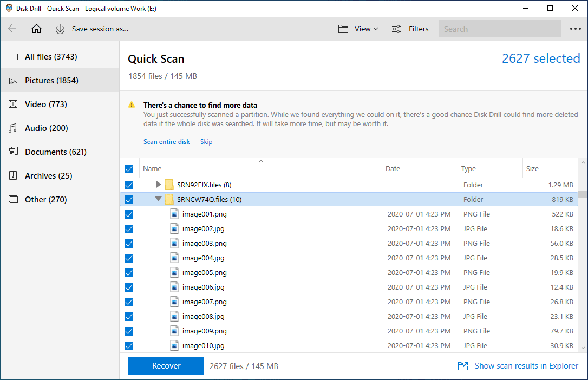This screenshot has width=588, height=380.
Task: Select Archives (25) category
Action: 60,175
